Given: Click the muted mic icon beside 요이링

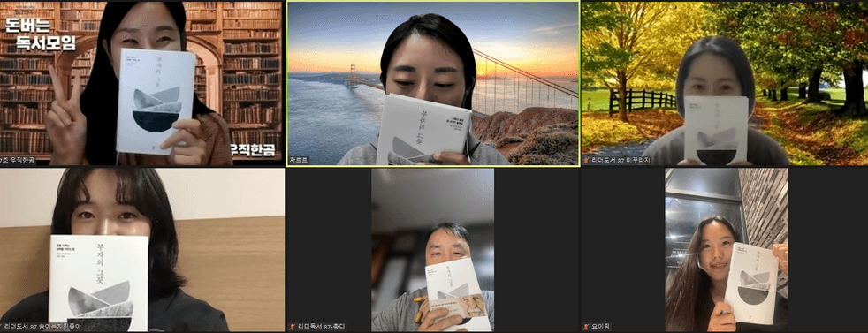Looking at the screenshot, I should tap(586, 327).
